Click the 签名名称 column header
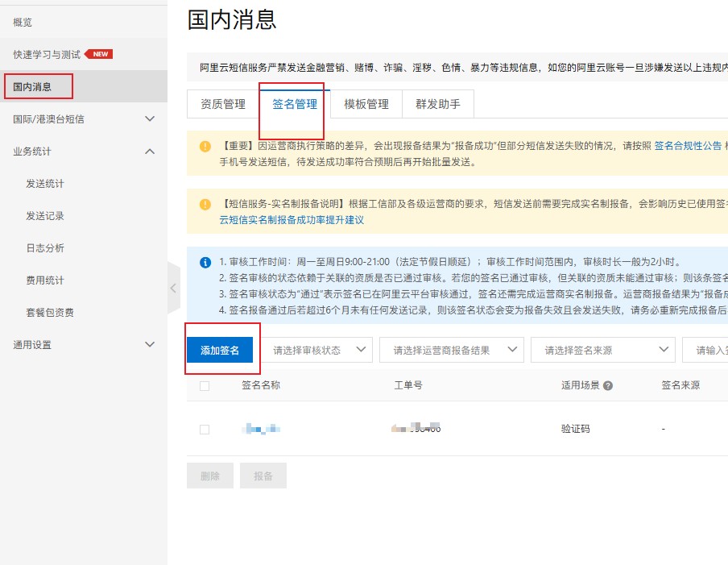The height and width of the screenshot is (565, 728). tap(261, 385)
